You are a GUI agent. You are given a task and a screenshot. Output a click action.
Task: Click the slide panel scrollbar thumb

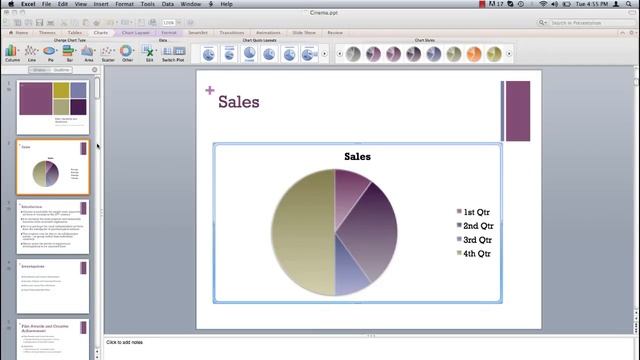(x=97, y=88)
